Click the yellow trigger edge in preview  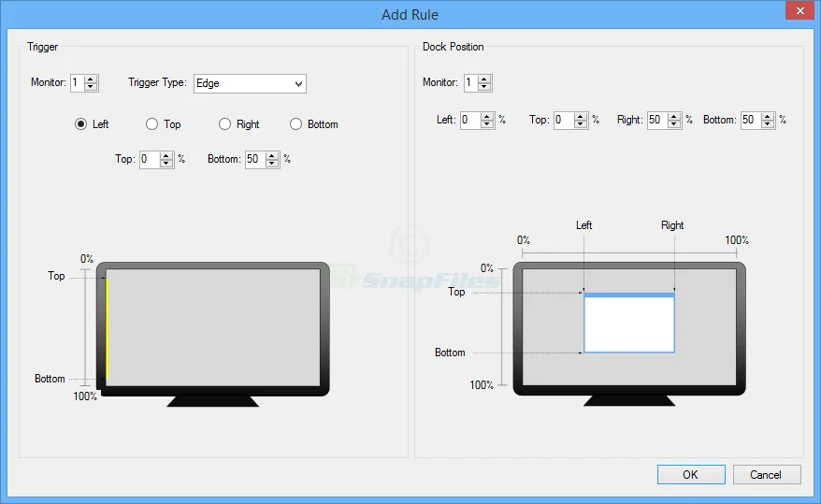(x=107, y=328)
